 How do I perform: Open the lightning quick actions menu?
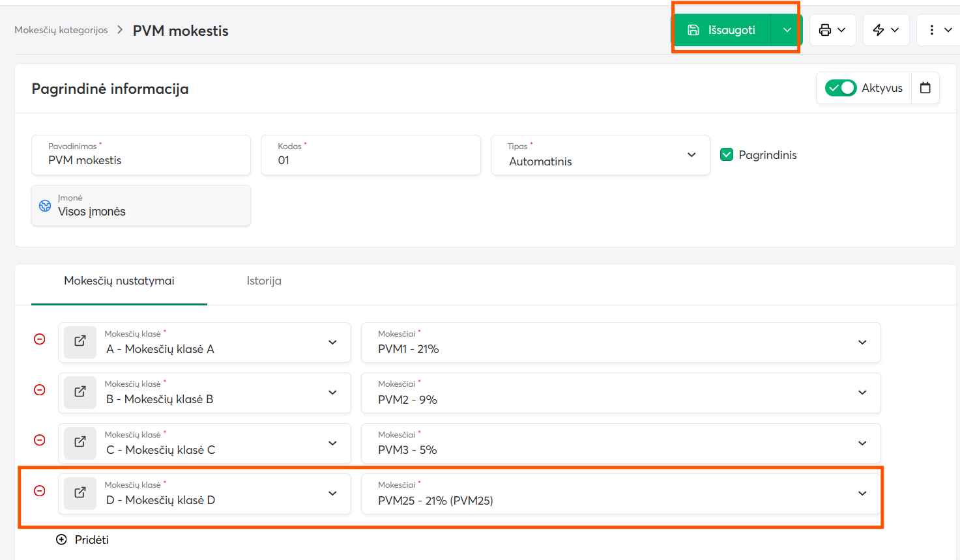[x=886, y=30]
